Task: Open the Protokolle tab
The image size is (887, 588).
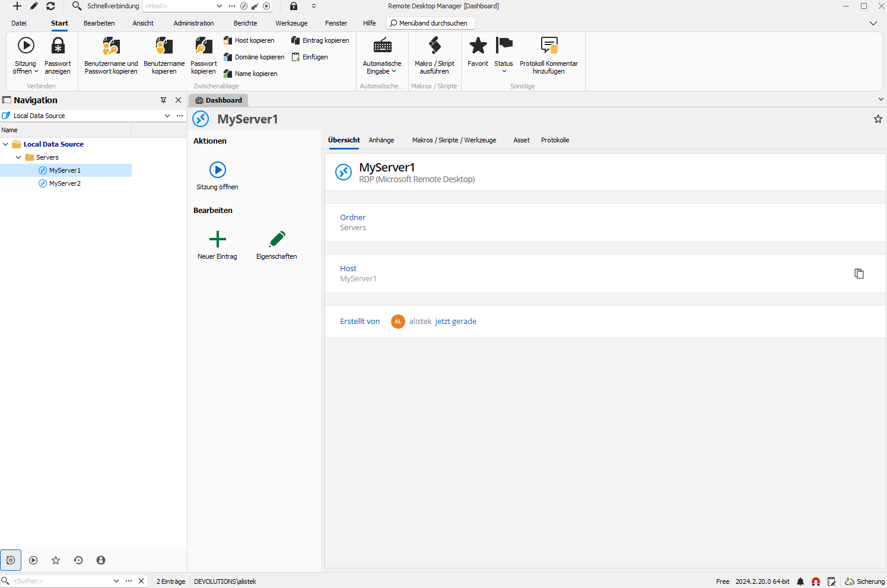Action: click(x=555, y=140)
